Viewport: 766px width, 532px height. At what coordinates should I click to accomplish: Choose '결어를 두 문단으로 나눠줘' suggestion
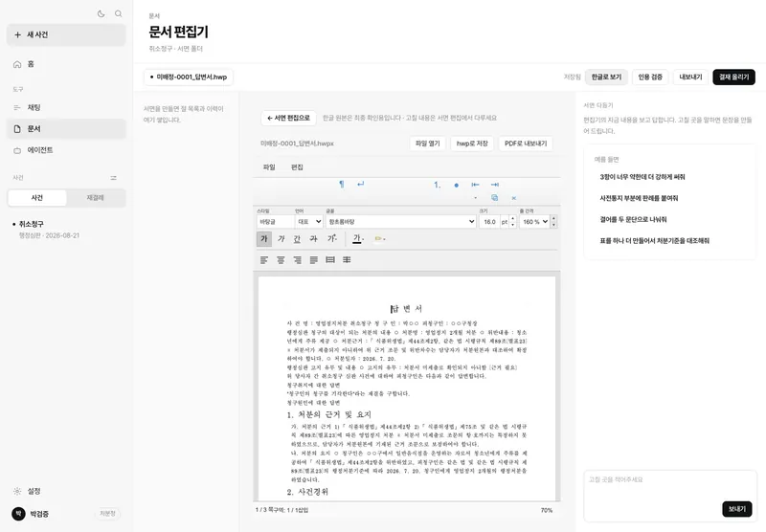633,220
